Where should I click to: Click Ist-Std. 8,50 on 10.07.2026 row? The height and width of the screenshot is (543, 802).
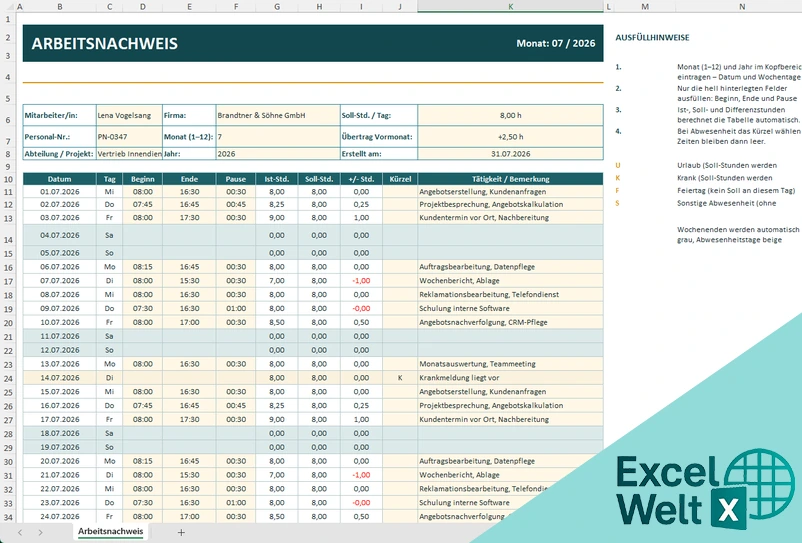coord(277,323)
